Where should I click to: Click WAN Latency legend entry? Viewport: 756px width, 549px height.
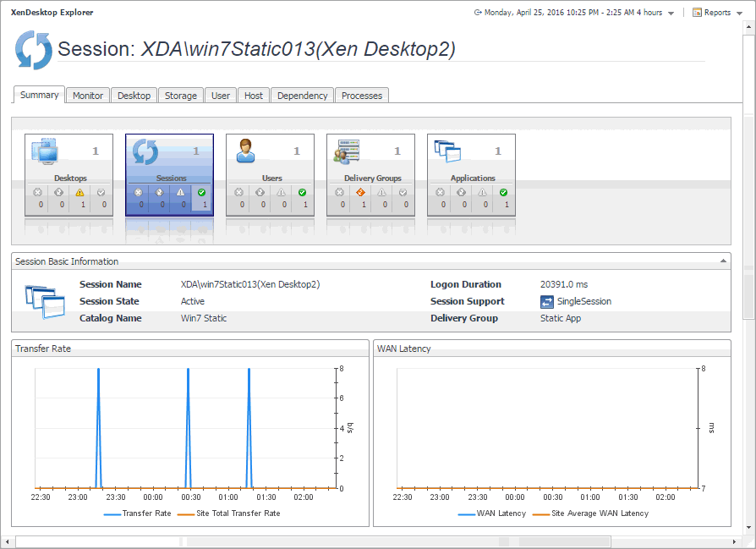click(492, 513)
